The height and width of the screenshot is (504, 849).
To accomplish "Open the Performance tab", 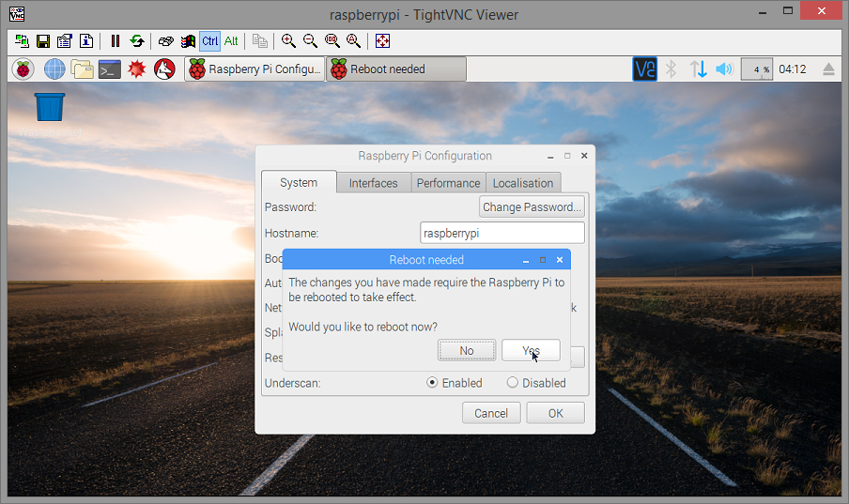I will coord(448,184).
